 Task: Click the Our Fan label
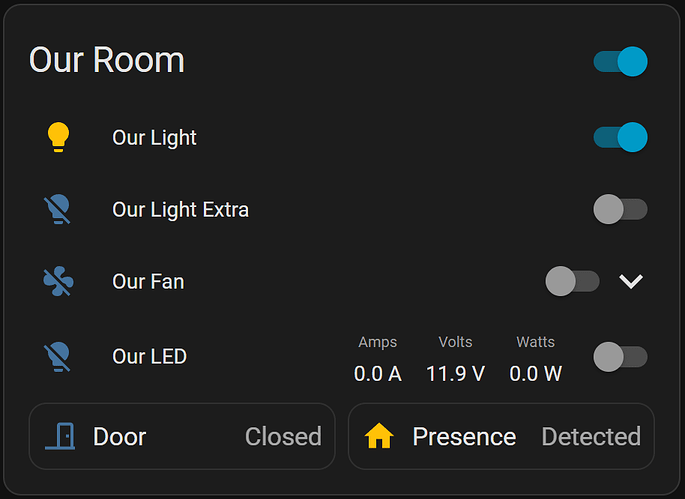tap(148, 282)
